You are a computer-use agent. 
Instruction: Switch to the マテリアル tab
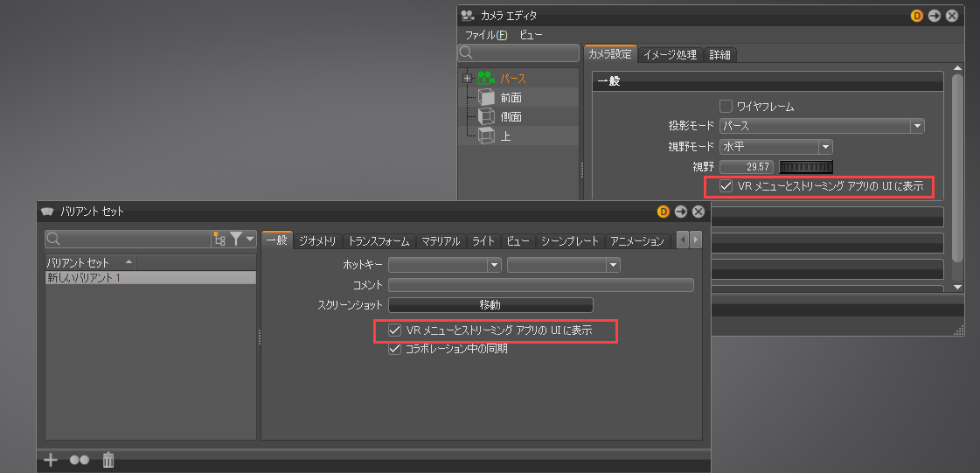click(441, 241)
